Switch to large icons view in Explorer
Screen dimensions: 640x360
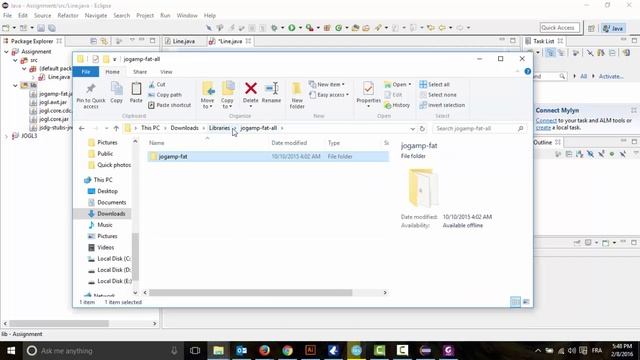point(526,302)
